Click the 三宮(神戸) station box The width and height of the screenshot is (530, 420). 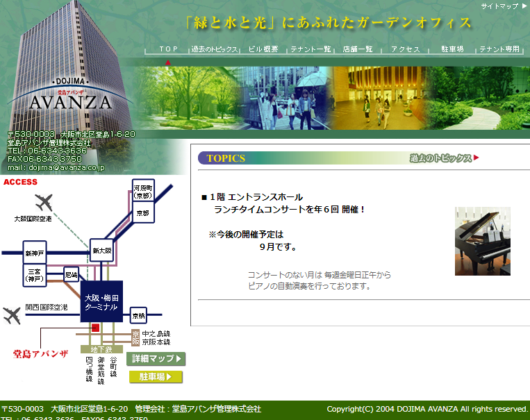pos(35,276)
